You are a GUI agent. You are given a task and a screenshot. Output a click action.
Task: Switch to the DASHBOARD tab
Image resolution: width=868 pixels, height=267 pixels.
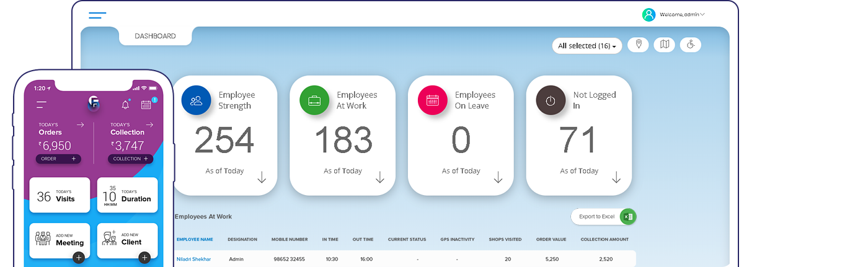pyautogui.click(x=155, y=36)
